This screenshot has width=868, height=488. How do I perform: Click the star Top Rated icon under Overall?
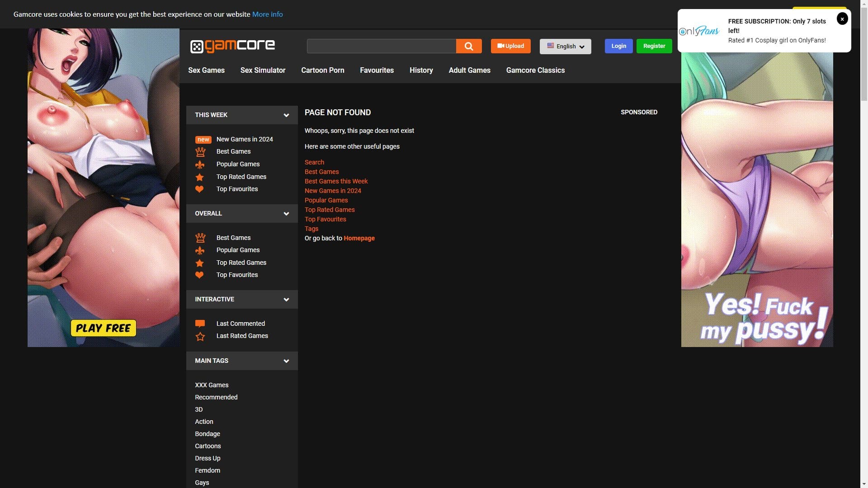pyautogui.click(x=200, y=263)
